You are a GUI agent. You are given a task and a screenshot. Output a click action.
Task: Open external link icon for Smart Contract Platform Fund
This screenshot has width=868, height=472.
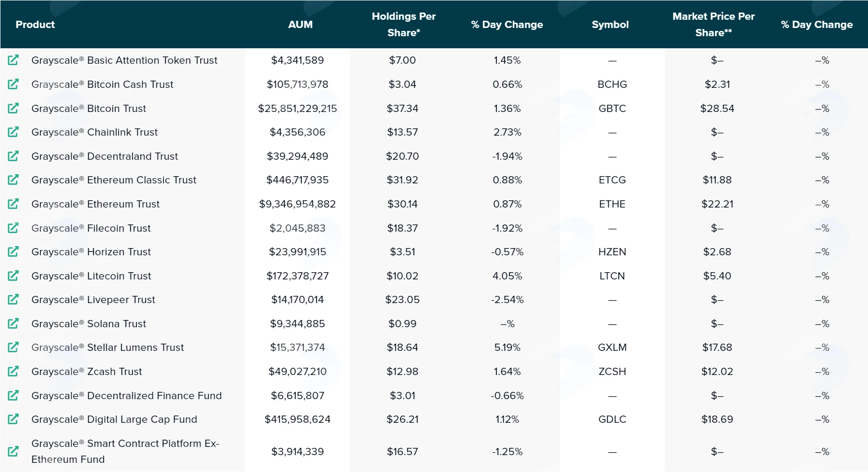point(14,451)
